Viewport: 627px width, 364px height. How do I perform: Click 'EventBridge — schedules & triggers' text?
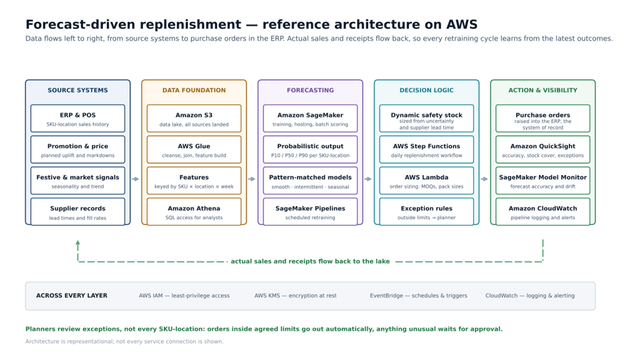point(418,296)
